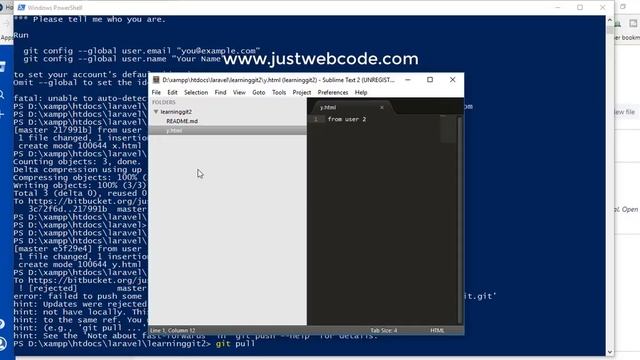
Task: Close the PowerShell window
Action: (x=602, y=7)
